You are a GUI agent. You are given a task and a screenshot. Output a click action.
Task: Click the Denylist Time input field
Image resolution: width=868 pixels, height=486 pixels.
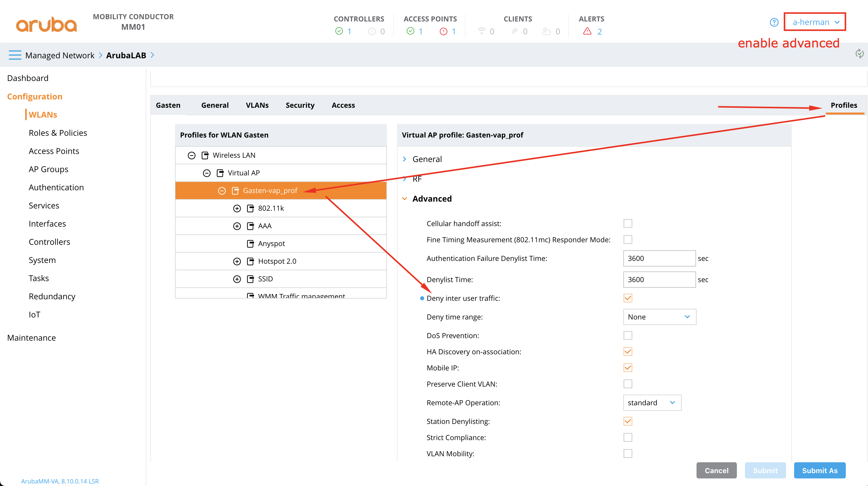659,280
